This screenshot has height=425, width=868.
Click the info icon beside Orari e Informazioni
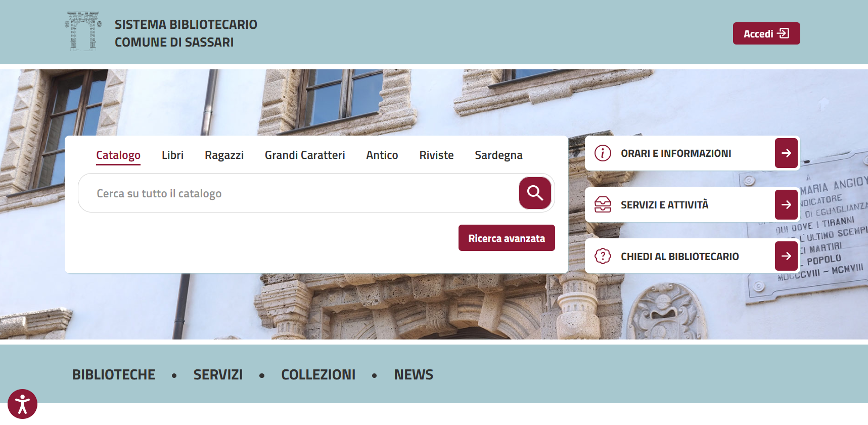(603, 153)
